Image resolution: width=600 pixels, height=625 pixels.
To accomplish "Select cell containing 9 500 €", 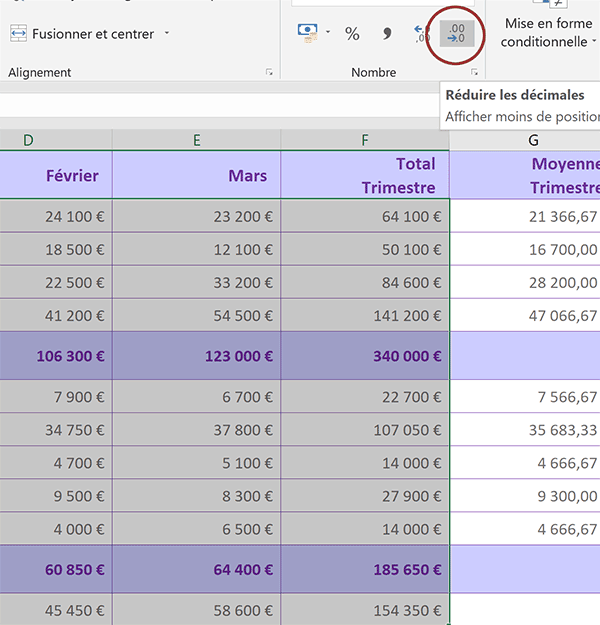I will pos(56,496).
